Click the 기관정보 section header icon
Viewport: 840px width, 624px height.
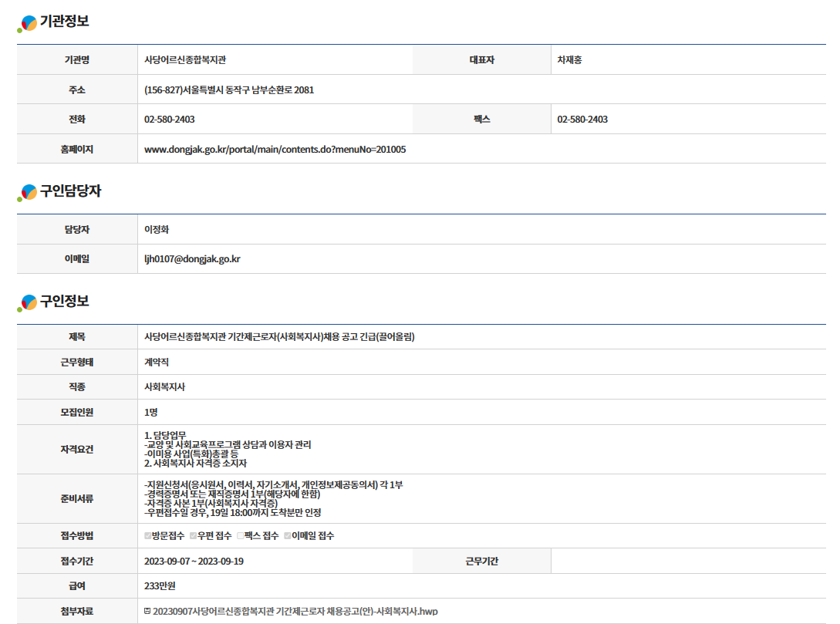pyautogui.click(x=28, y=24)
